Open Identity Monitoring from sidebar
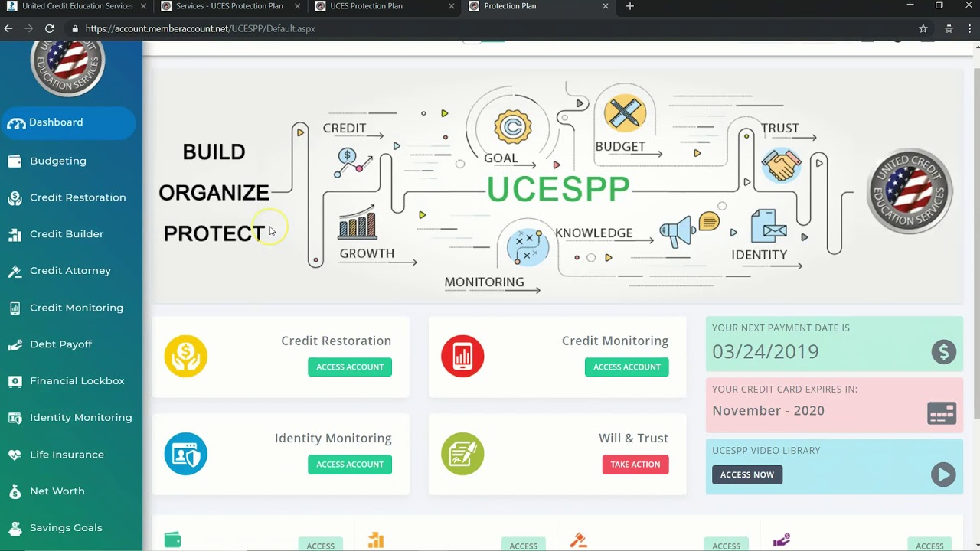 [x=80, y=418]
